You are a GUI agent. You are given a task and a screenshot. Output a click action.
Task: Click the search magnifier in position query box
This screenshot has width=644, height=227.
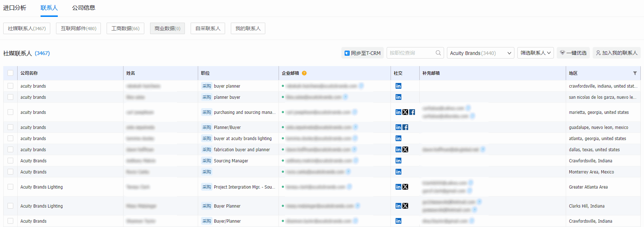[438, 53]
